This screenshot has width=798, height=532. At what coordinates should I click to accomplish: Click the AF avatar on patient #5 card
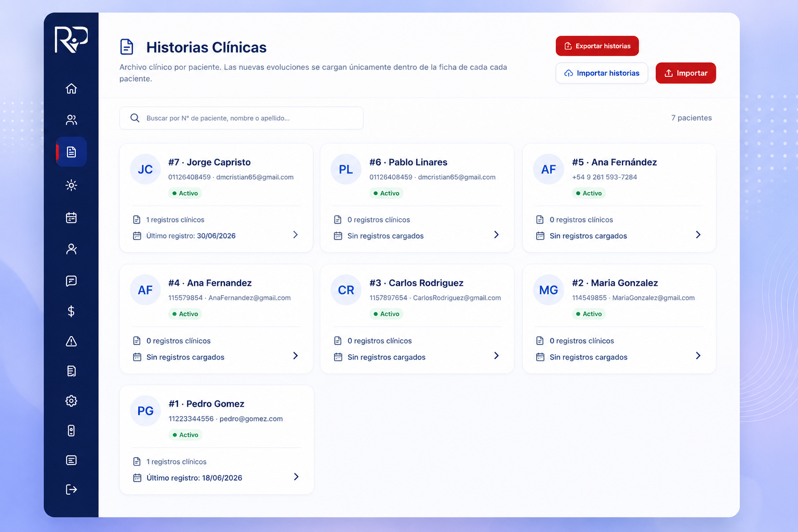coord(549,169)
